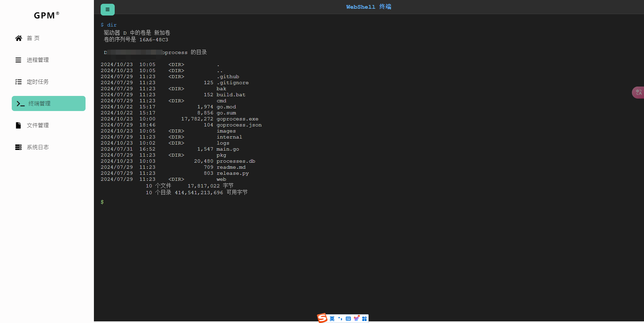This screenshot has height=323, width=644.
Task: Click the 'logs' directory entry
Action: coord(223,143)
